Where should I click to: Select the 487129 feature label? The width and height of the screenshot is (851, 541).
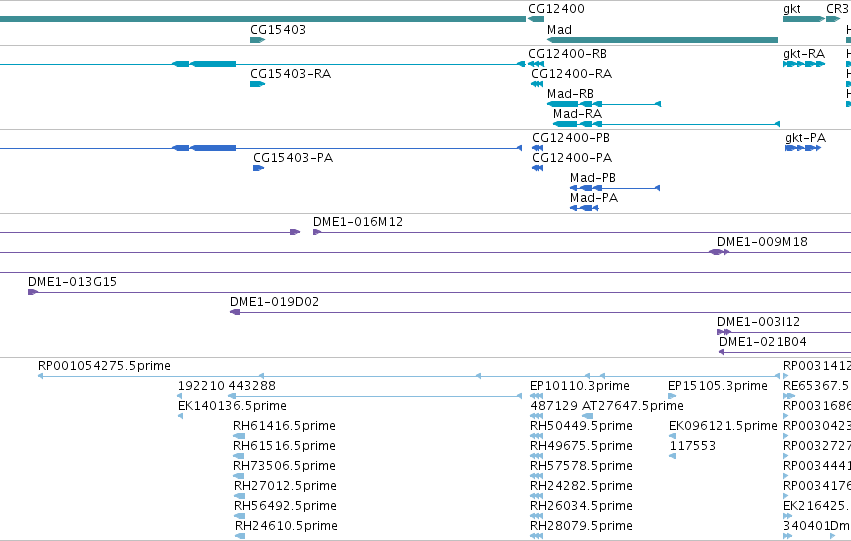(x=554, y=406)
